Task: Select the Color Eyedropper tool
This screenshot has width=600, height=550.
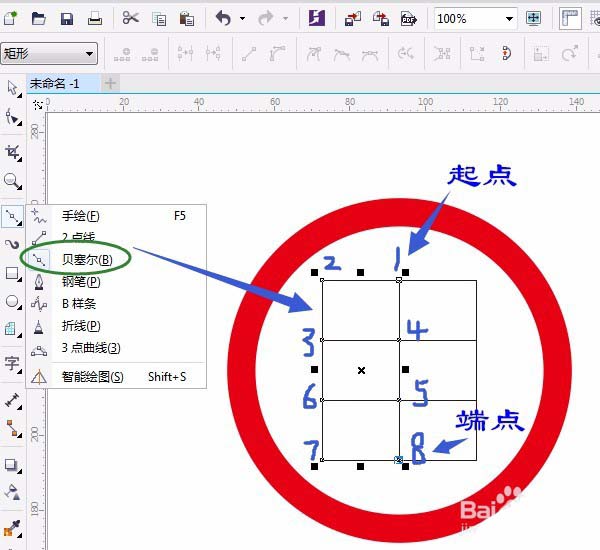Action: coord(12,528)
